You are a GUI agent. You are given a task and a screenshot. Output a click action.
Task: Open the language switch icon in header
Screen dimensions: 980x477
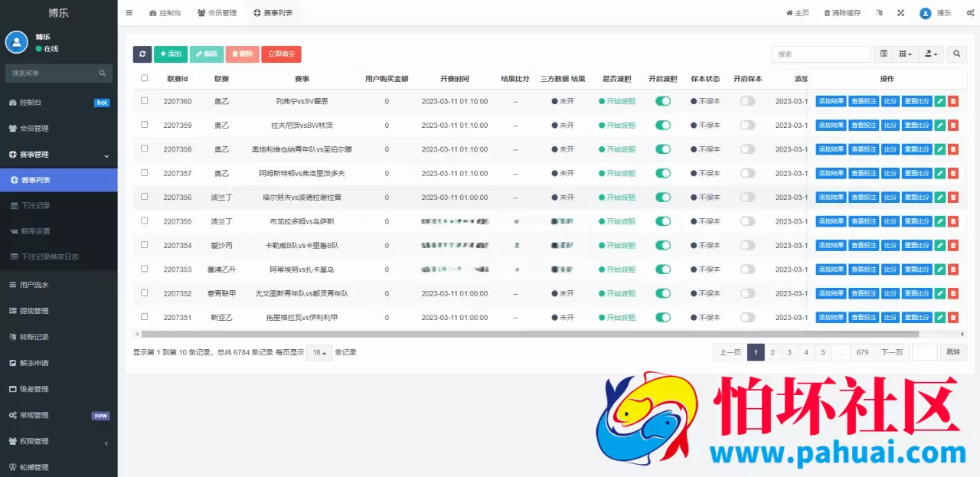879,13
